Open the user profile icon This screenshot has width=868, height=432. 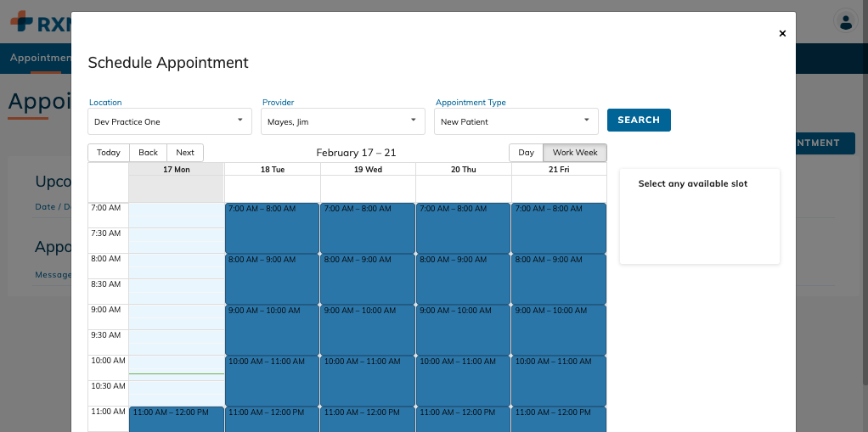(x=846, y=21)
